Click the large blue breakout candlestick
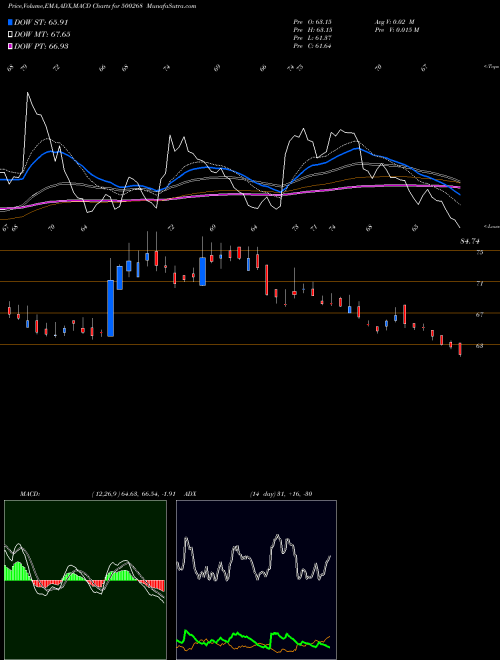The image size is (500, 660). (111, 308)
